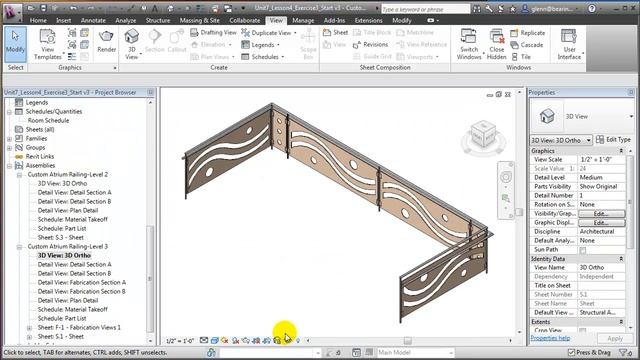The width and height of the screenshot is (640, 360).
Task: Click the filter funnel icon in status bar
Action: (x=623, y=352)
